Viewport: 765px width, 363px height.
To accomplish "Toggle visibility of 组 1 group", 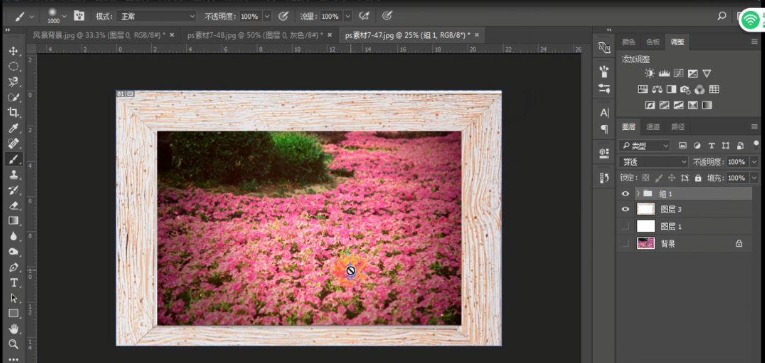I will point(625,194).
